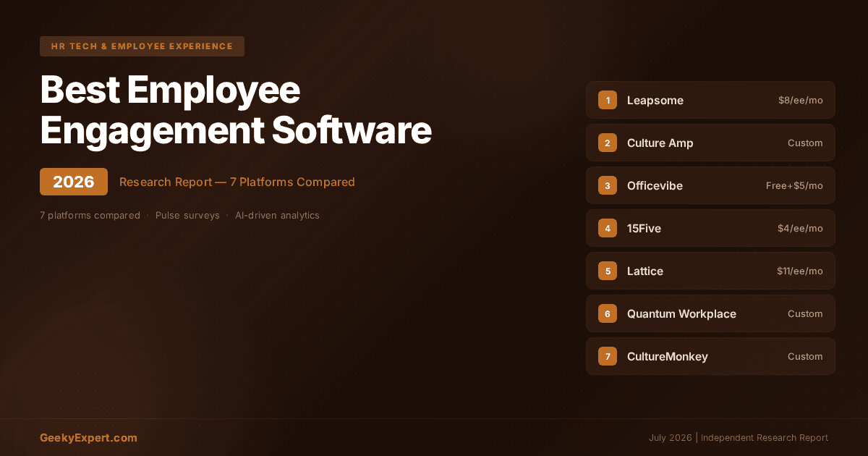This screenshot has height=456, width=868.
Task: Select the Culture Amp platform name
Action: coord(660,143)
